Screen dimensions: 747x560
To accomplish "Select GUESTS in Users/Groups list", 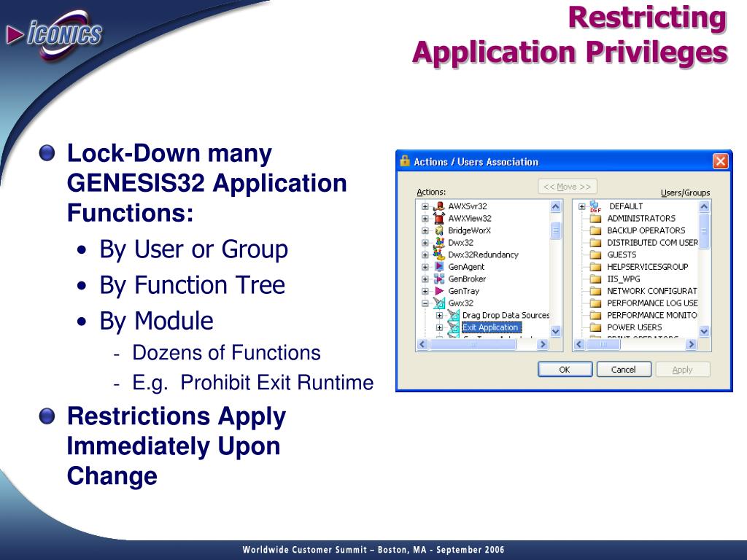I will click(x=622, y=254).
